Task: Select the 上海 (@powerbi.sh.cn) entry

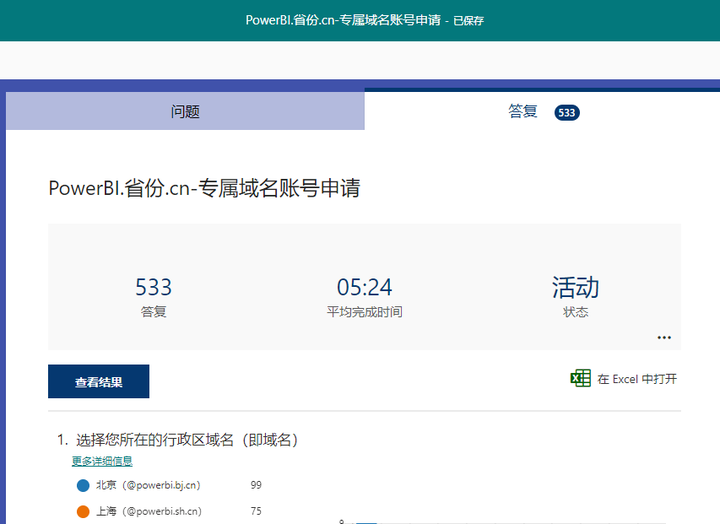Action: click(149, 511)
